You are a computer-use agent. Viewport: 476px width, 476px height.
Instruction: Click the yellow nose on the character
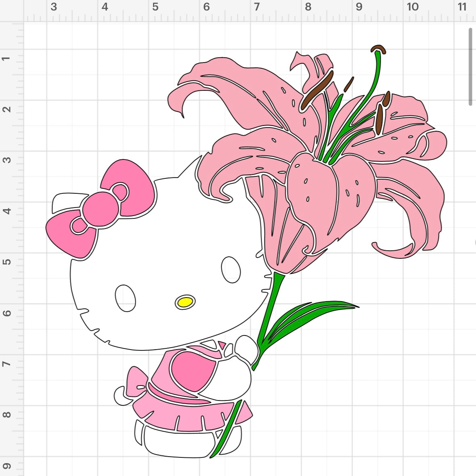click(185, 302)
